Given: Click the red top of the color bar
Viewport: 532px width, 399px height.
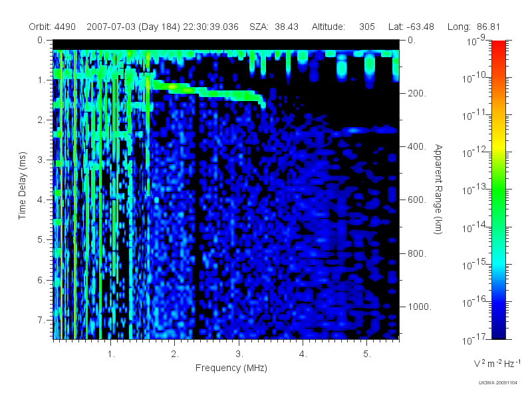Looking at the screenshot, I should click(x=499, y=46).
